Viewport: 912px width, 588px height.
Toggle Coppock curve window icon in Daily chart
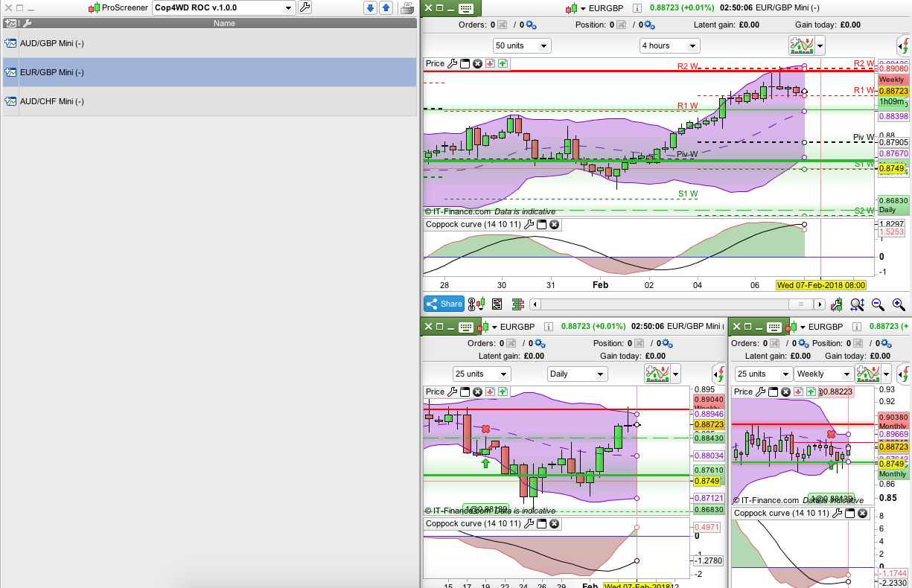(541, 523)
